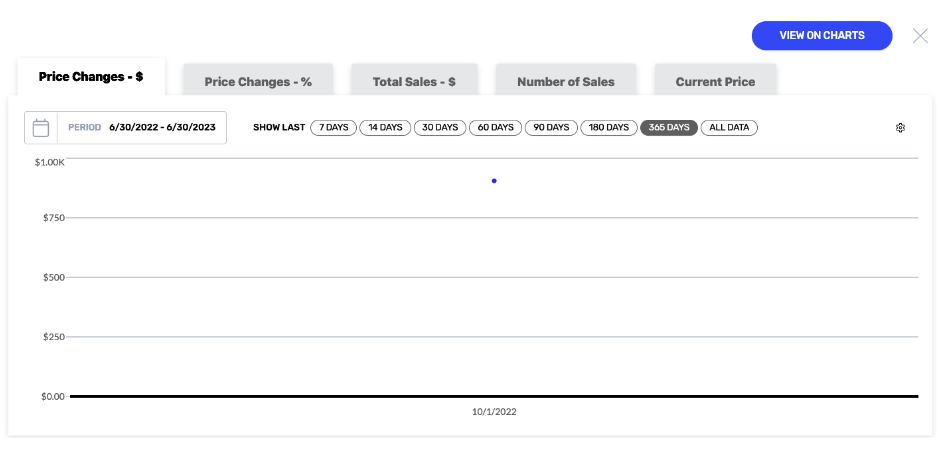Open the Current Price tab

pos(715,80)
